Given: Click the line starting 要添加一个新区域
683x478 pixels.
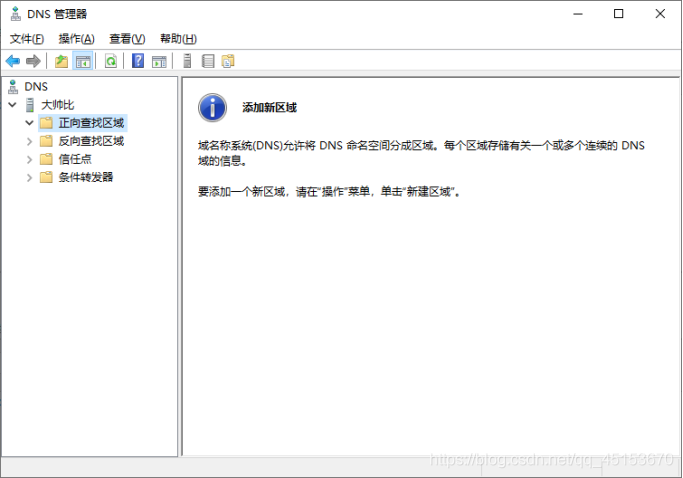Looking at the screenshot, I should pos(329,192).
